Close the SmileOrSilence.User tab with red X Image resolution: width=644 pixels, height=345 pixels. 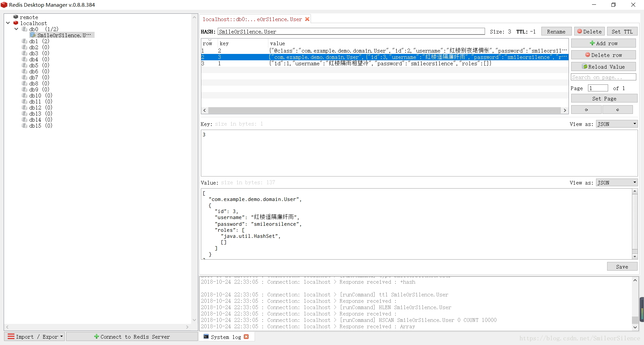[307, 19]
